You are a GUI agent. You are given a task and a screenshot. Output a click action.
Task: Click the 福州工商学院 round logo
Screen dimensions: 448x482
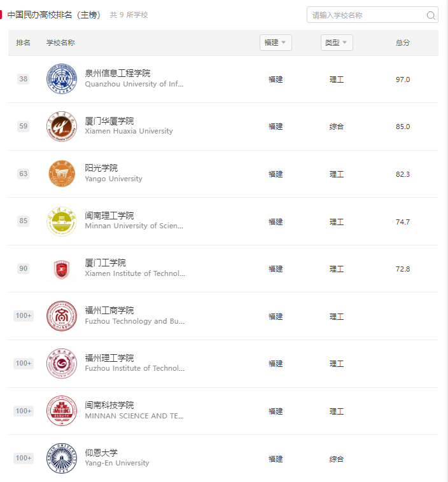[x=62, y=316]
